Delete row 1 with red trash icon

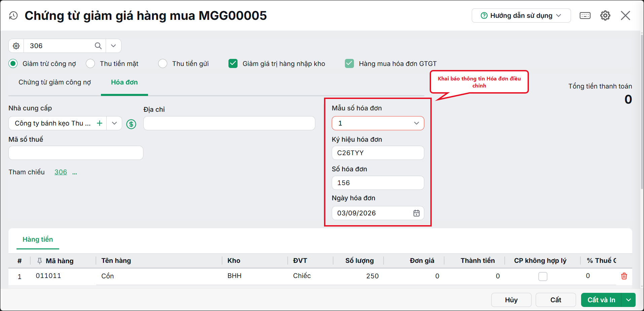[624, 276]
